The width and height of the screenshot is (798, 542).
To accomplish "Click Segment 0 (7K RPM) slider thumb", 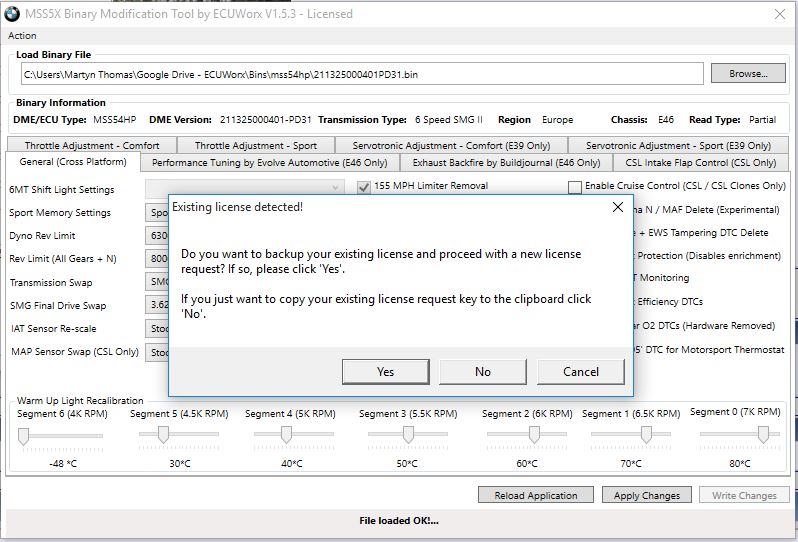I will pyautogui.click(x=763, y=435).
